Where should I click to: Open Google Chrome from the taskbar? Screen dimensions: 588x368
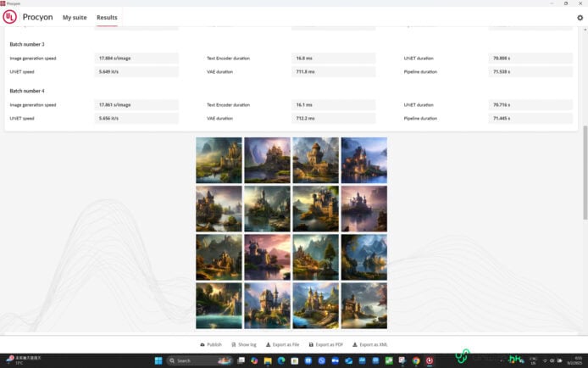[x=416, y=360]
